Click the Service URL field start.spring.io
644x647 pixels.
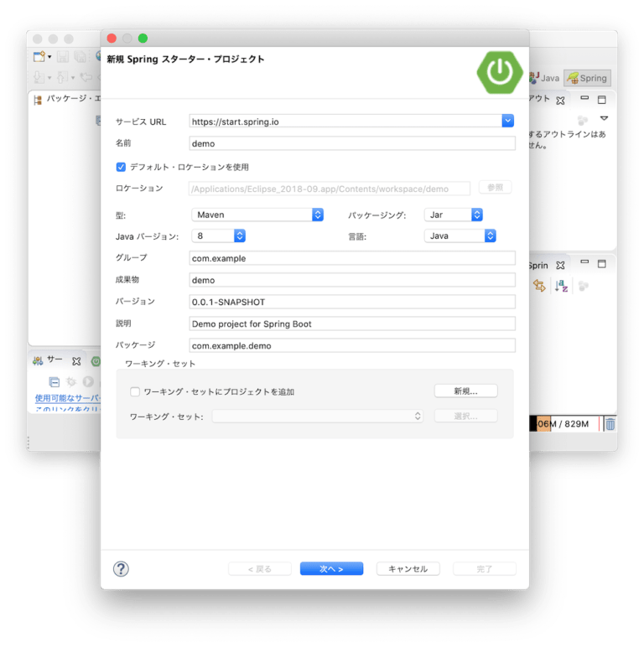[345, 122]
